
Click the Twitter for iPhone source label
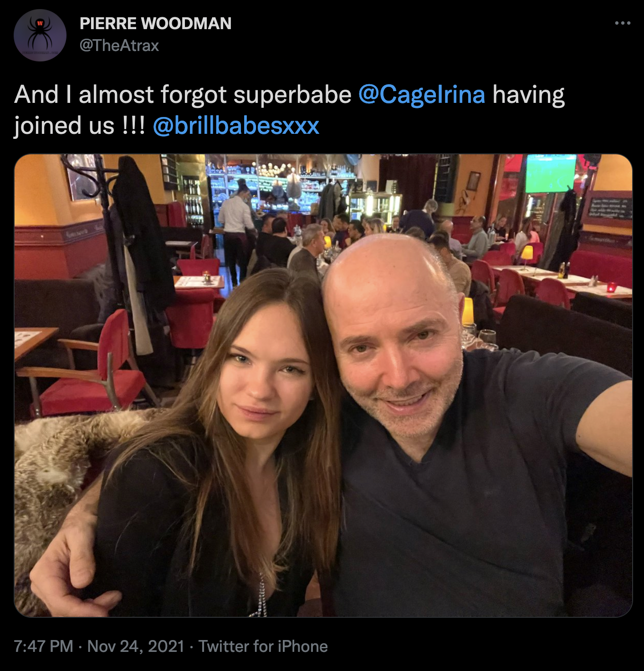click(x=263, y=646)
